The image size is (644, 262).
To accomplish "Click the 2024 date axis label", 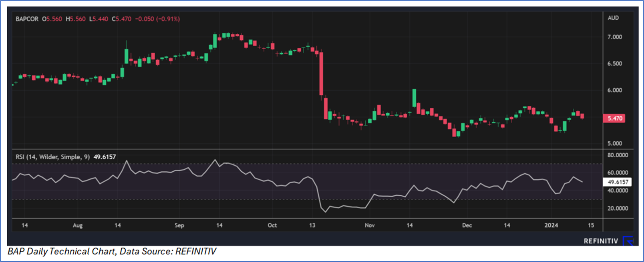I will pyautogui.click(x=551, y=225).
